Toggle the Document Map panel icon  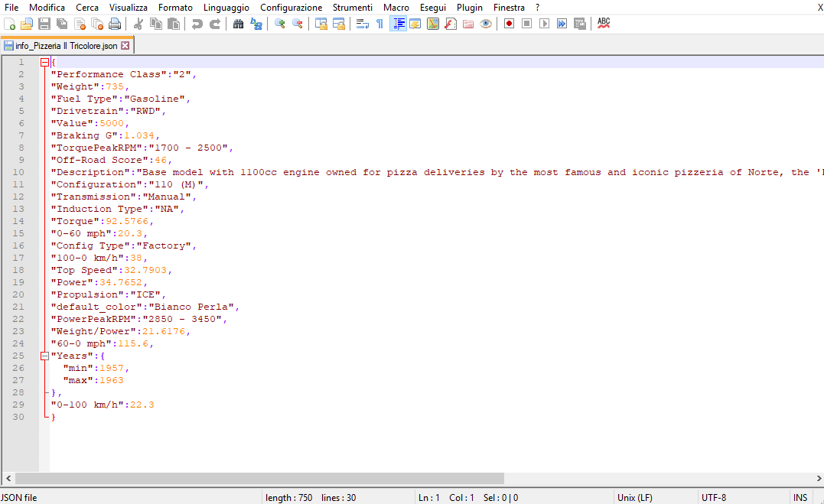pyautogui.click(x=433, y=24)
